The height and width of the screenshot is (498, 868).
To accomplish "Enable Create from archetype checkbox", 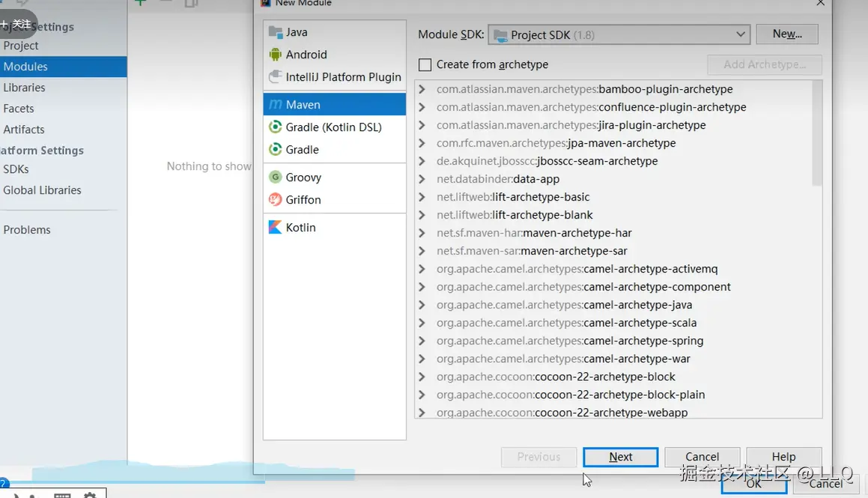I will tap(425, 64).
